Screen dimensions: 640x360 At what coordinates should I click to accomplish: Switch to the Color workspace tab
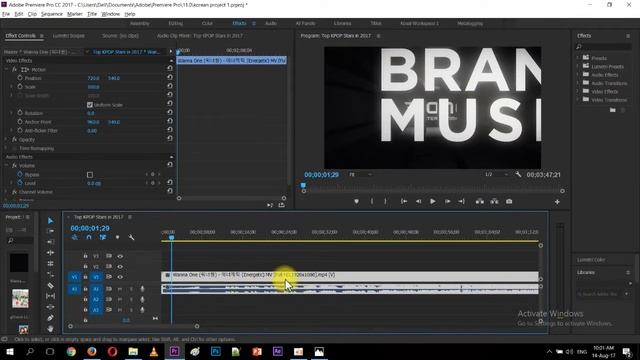coord(207,24)
